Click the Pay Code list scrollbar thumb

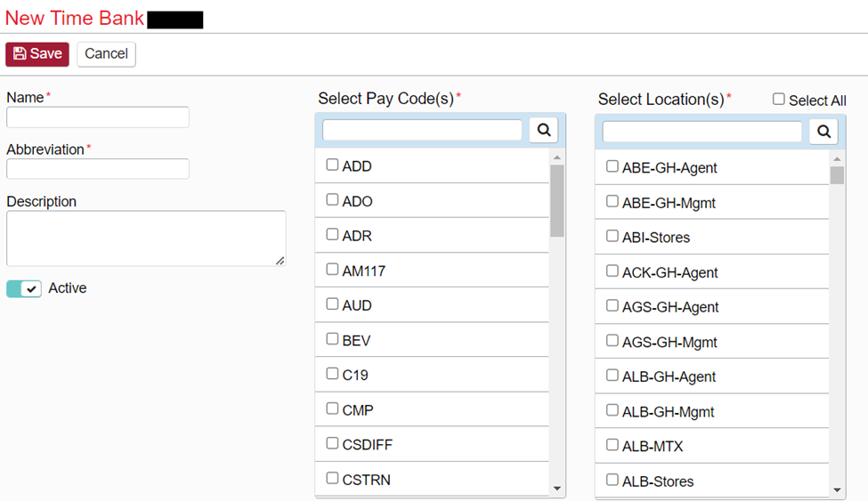click(557, 200)
